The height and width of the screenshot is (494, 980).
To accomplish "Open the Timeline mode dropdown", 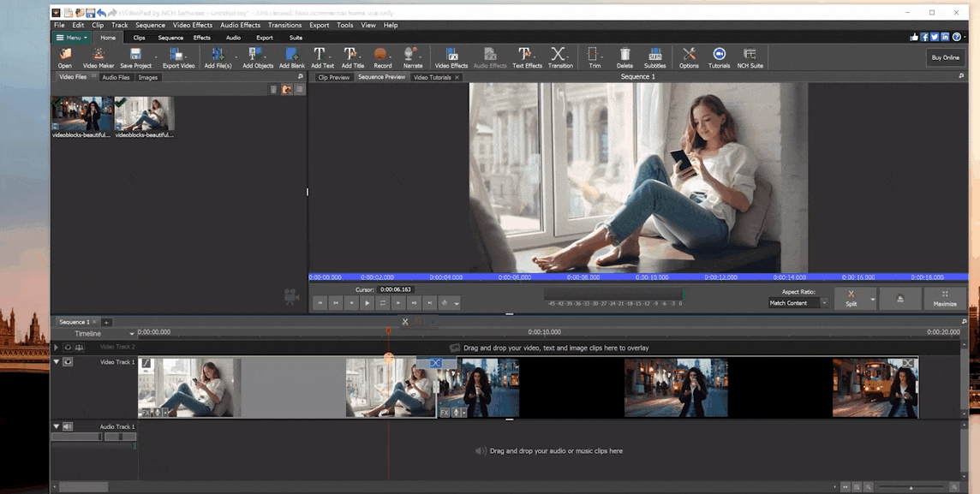I will [131, 333].
